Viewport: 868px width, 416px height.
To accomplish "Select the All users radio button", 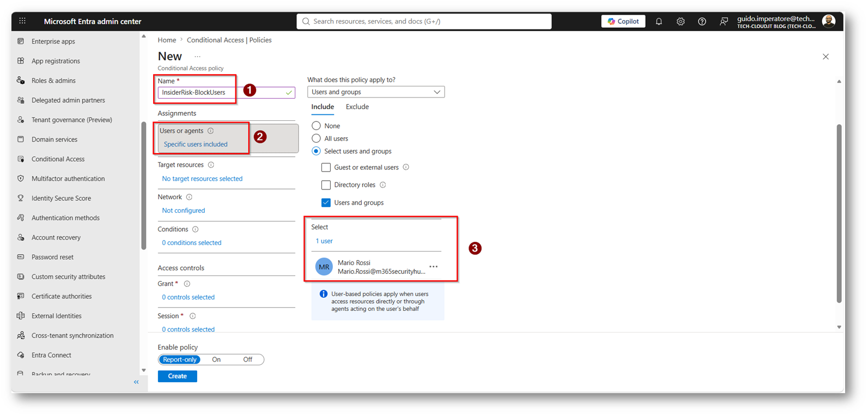I will click(x=316, y=138).
